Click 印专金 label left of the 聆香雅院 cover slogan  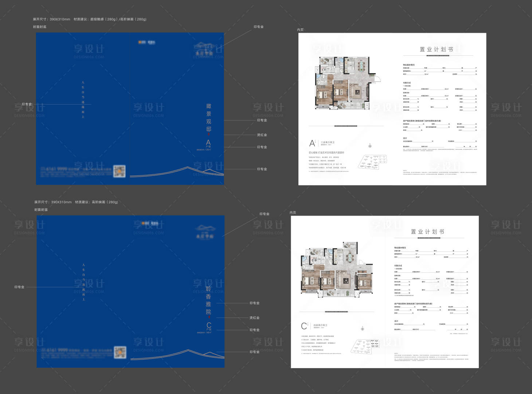point(19,287)
